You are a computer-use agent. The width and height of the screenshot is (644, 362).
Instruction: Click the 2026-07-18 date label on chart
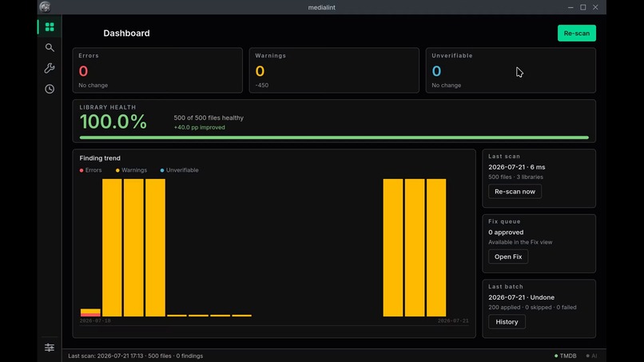point(95,321)
